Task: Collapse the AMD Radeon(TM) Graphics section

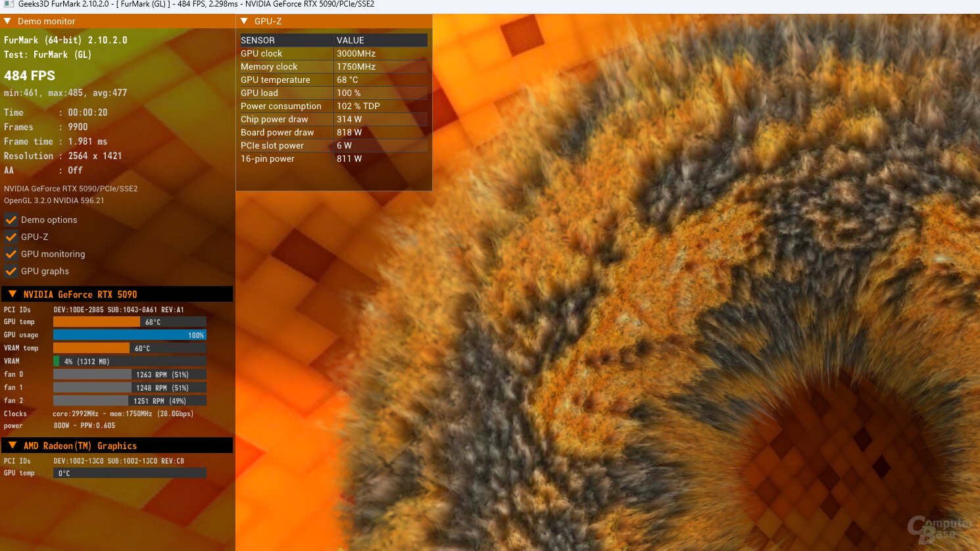Action: click(12, 446)
